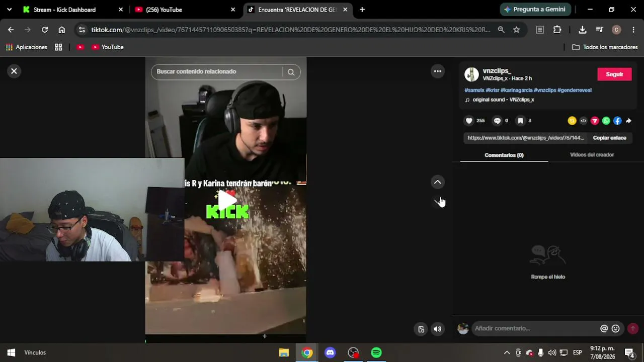Image resolution: width=644 pixels, height=362 pixels.
Task: Get the embed code icon
Action: (x=583, y=121)
